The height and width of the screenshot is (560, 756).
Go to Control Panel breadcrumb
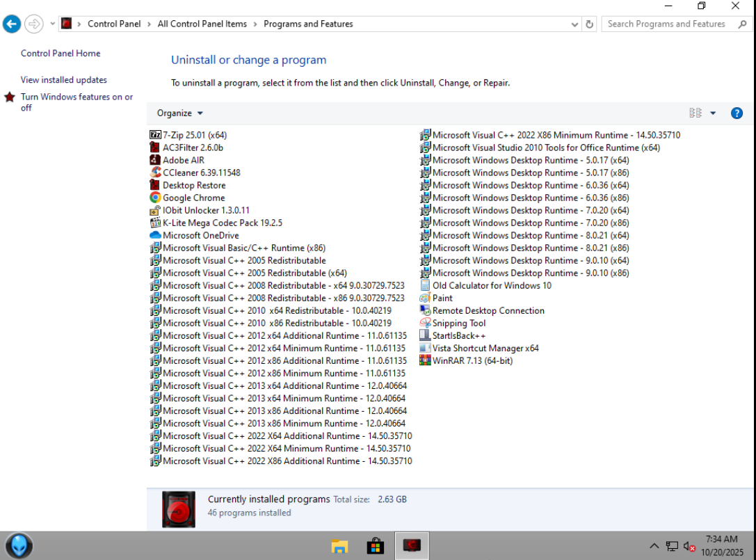point(114,24)
